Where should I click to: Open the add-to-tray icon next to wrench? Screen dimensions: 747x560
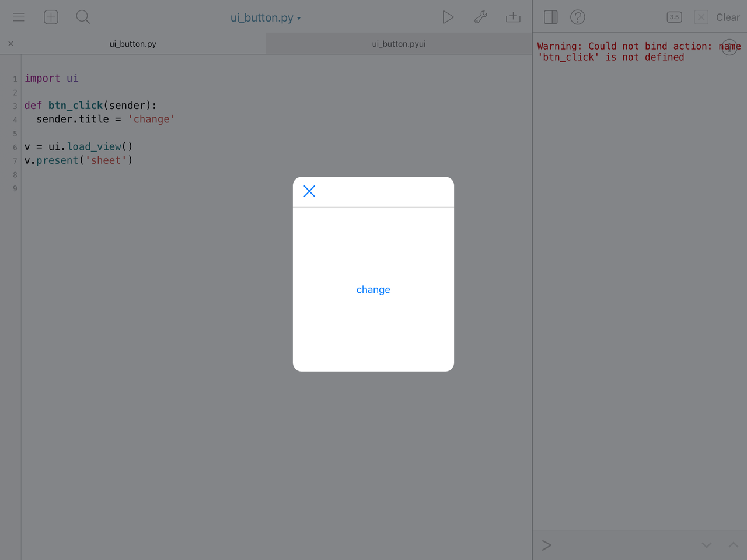point(513,17)
